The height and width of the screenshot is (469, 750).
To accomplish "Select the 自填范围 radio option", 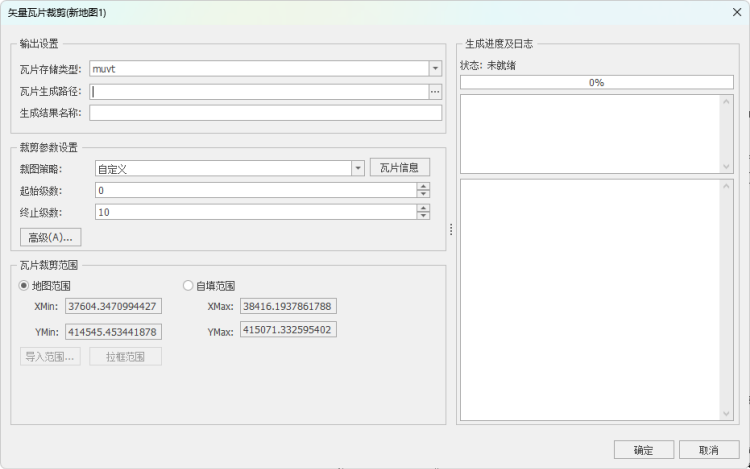I will click(x=188, y=286).
